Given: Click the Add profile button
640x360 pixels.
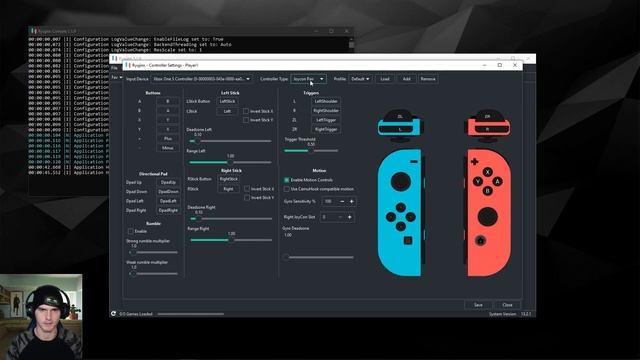Looking at the screenshot, I should pos(407,79).
